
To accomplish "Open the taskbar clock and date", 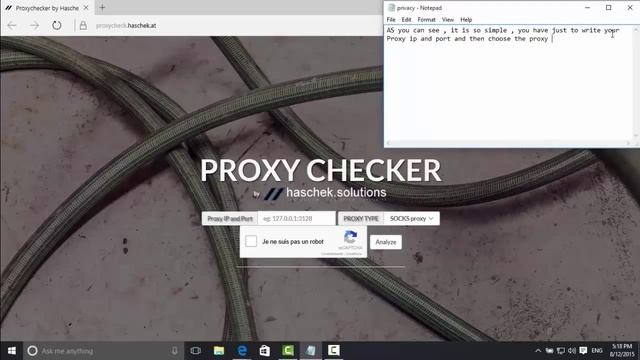I will [x=622, y=351].
